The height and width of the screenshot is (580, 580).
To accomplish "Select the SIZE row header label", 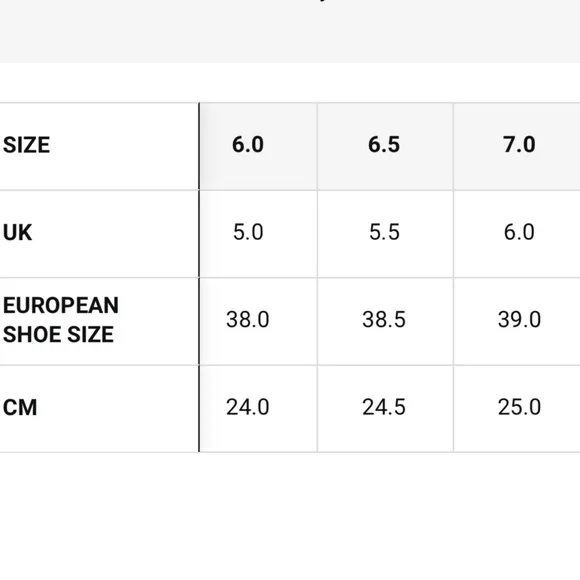I will [26, 145].
